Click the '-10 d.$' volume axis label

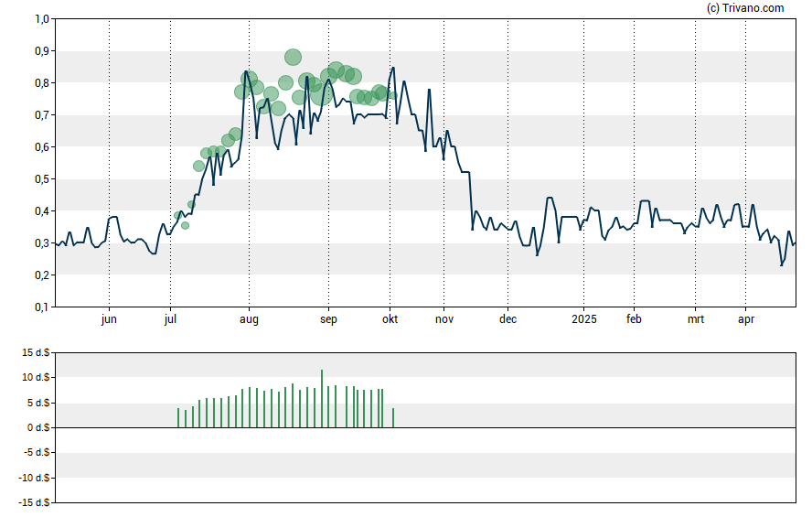(34, 478)
